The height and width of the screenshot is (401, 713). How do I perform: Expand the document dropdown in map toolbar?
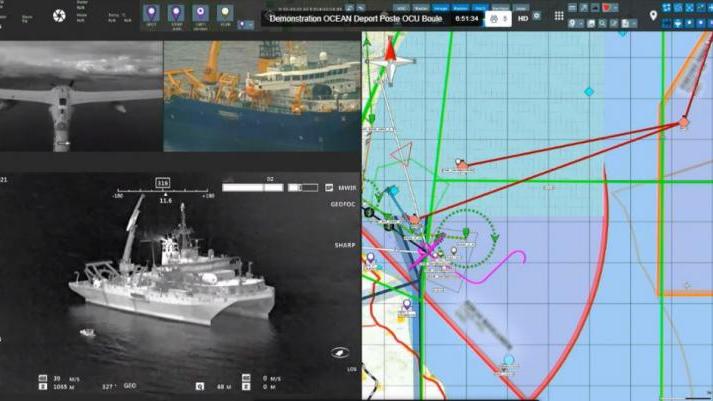pyautogui.click(x=629, y=23)
